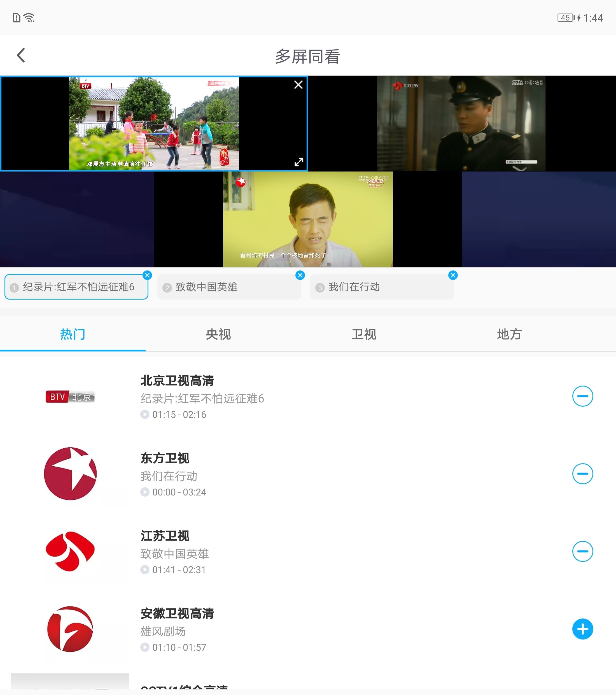Select chip 3 '我们在行动'
616x695 pixels.
(382, 287)
